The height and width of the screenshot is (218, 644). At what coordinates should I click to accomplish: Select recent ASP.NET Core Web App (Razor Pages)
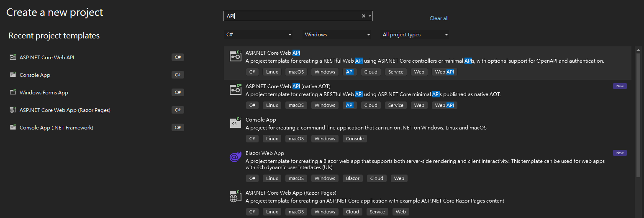[65, 110]
